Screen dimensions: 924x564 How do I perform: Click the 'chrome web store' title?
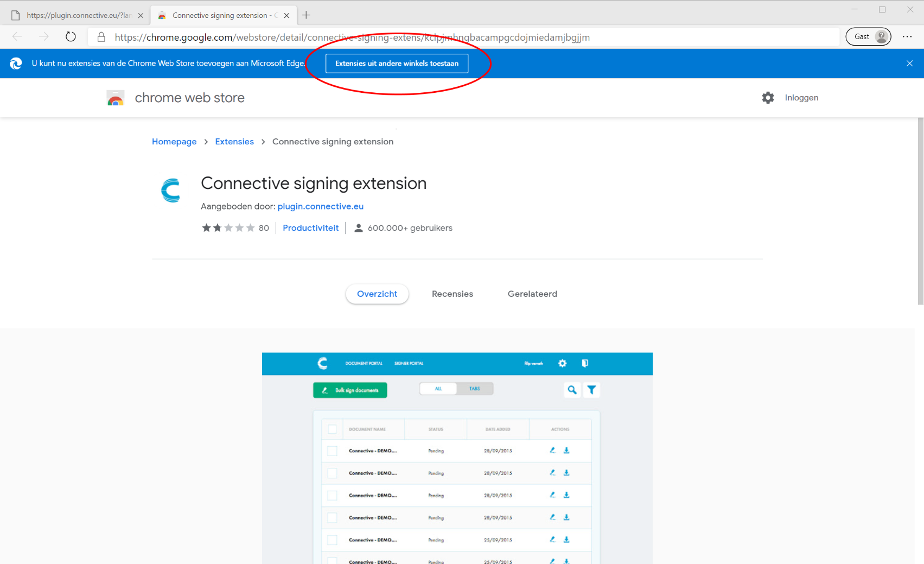[x=189, y=98]
